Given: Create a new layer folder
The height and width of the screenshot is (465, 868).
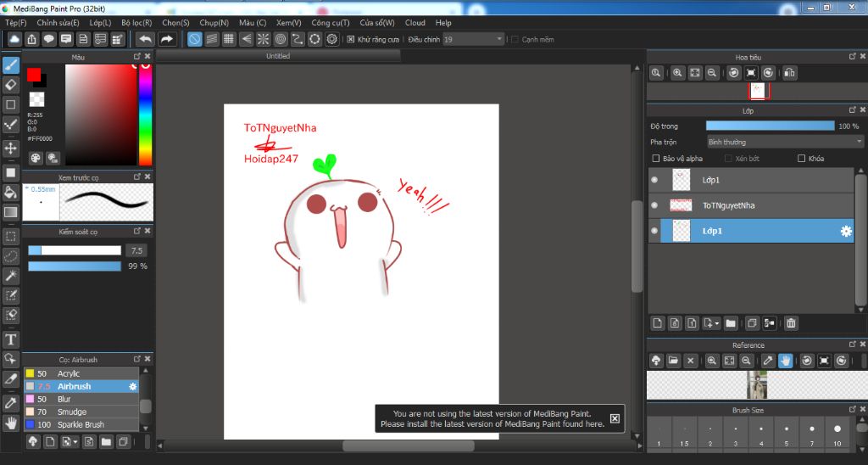Looking at the screenshot, I should 731,323.
